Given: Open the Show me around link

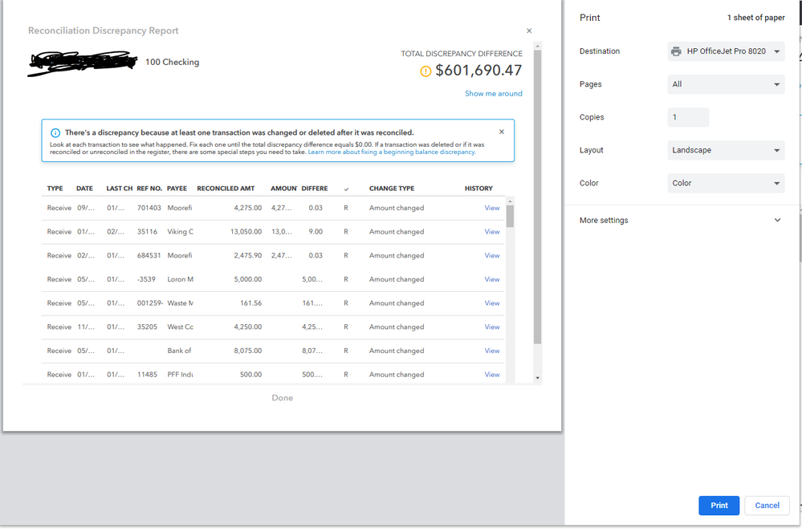Looking at the screenshot, I should pos(494,94).
